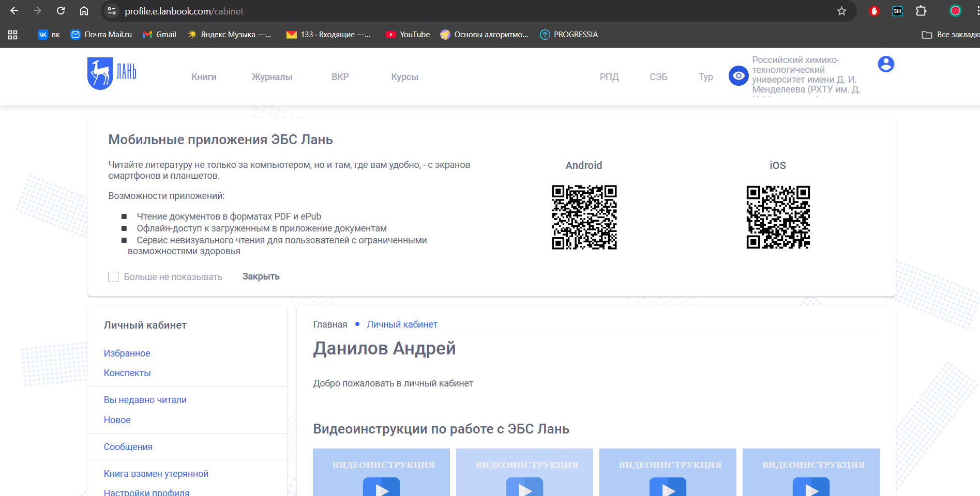Bookmark this page with the star icon

[841, 11]
